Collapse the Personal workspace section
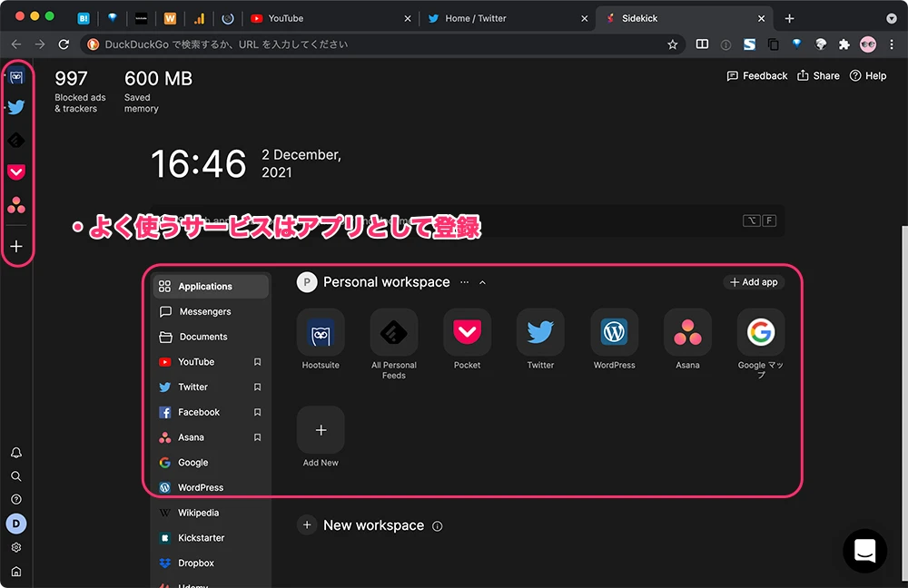This screenshot has width=908, height=588. [482, 282]
